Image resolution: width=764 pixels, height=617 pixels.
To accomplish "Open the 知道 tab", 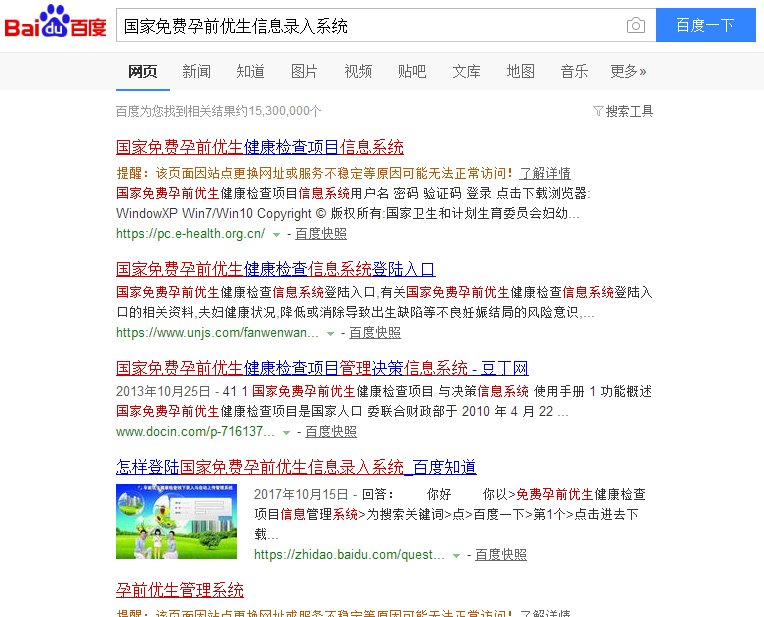I will coord(250,72).
